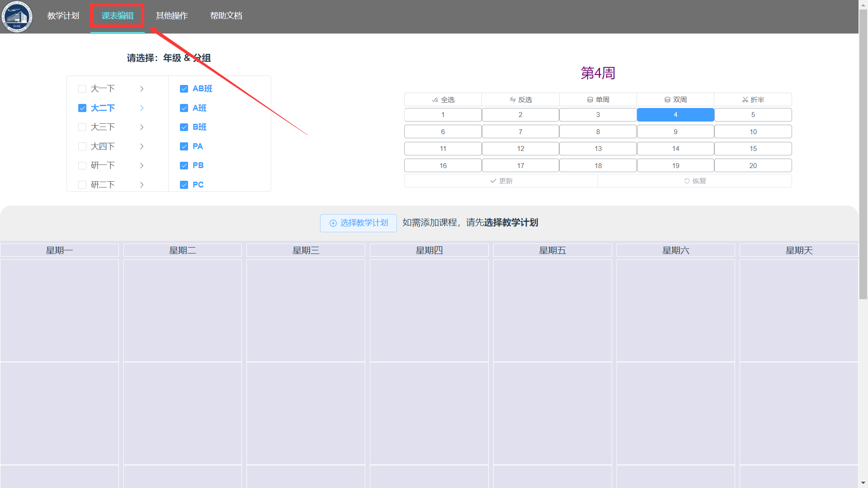
Task: Click the page vertical scrollbar thumb
Action: click(863, 154)
